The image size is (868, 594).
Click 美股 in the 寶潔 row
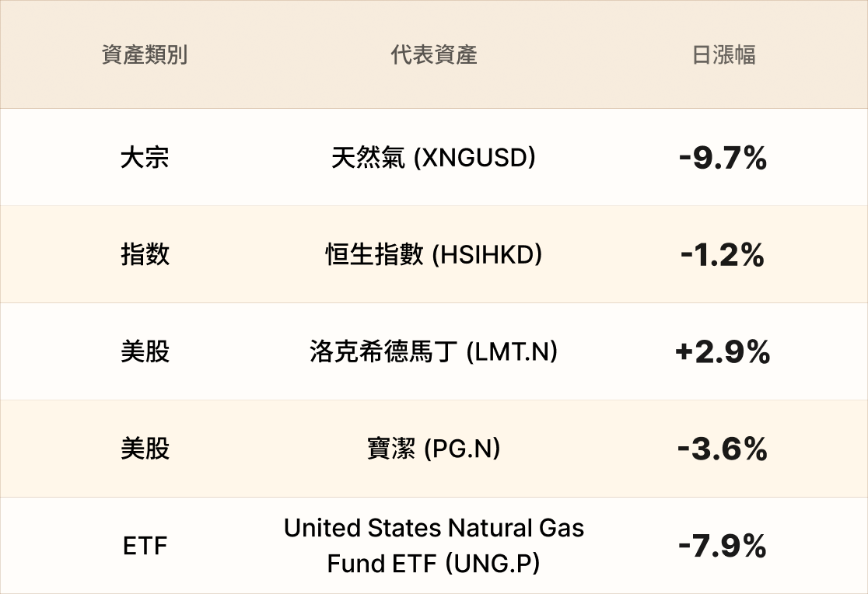point(145,449)
